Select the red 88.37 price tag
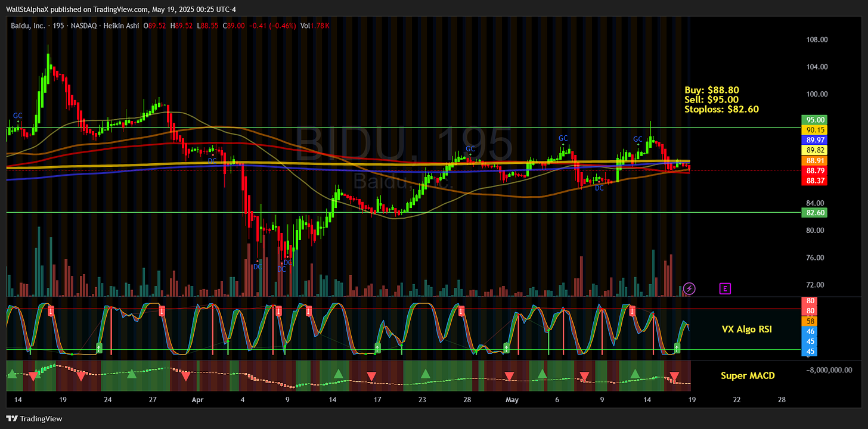 [814, 181]
